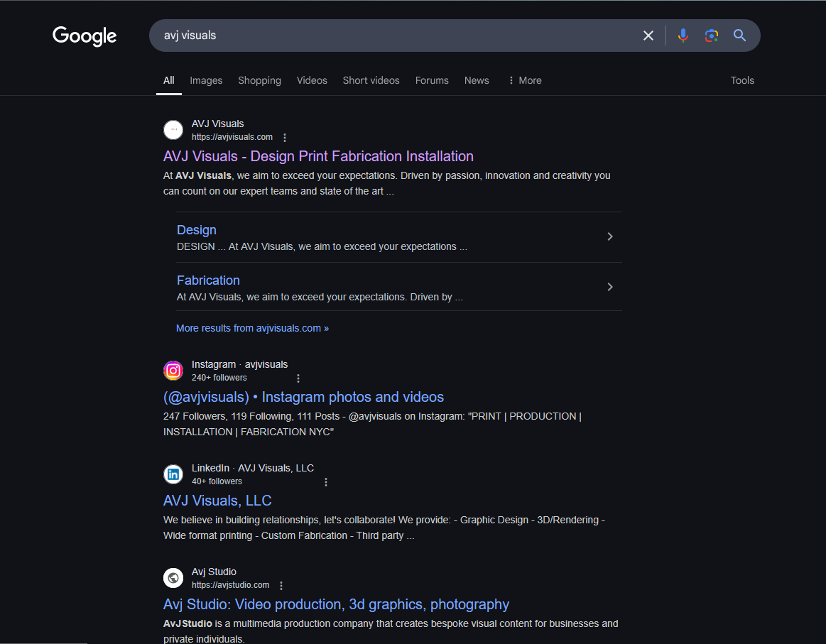Open the Design sitelink
The image size is (826, 644).
point(197,230)
